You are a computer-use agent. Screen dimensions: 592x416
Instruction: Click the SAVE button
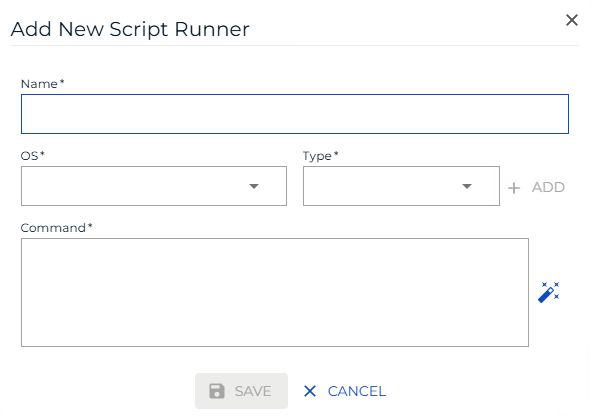[241, 391]
